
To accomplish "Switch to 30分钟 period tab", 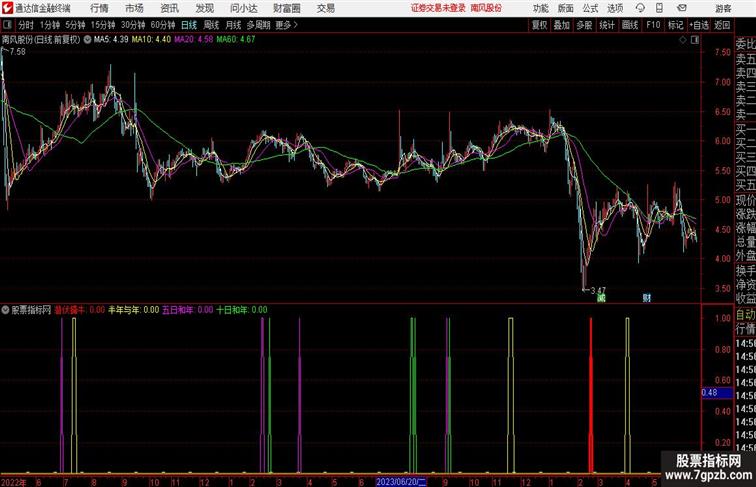I will coord(133,25).
